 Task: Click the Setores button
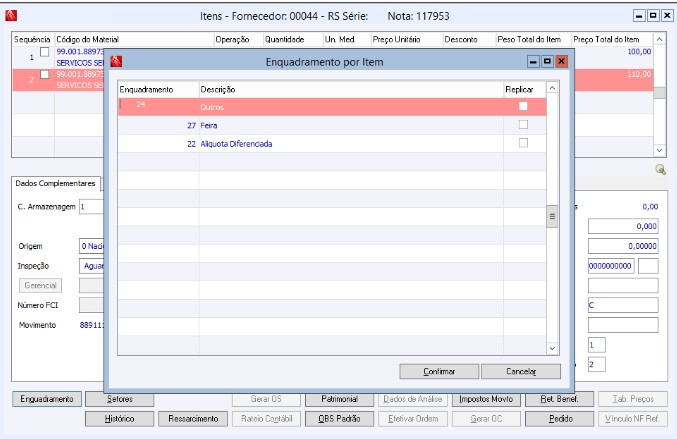[120, 399]
